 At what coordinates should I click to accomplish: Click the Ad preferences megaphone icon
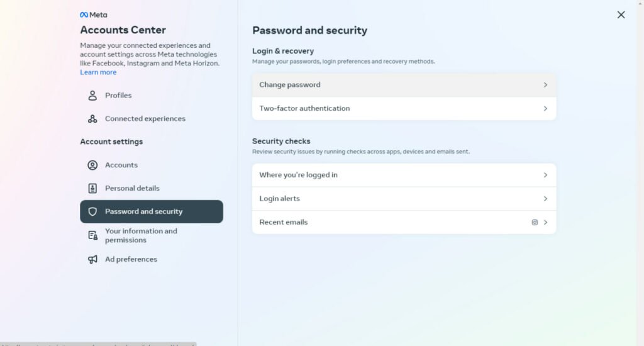click(92, 259)
